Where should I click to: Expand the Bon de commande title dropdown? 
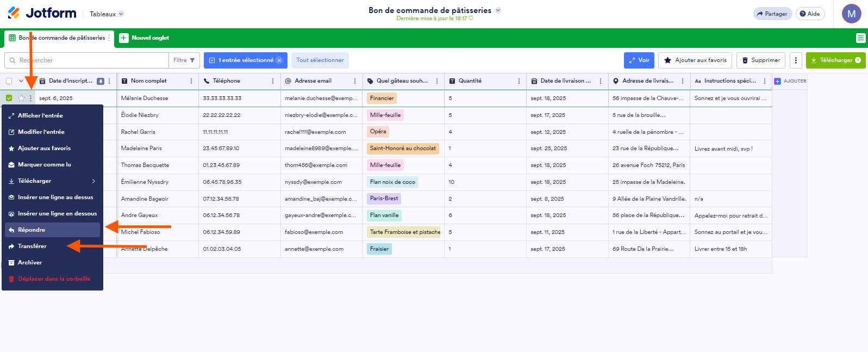pyautogui.click(x=498, y=10)
